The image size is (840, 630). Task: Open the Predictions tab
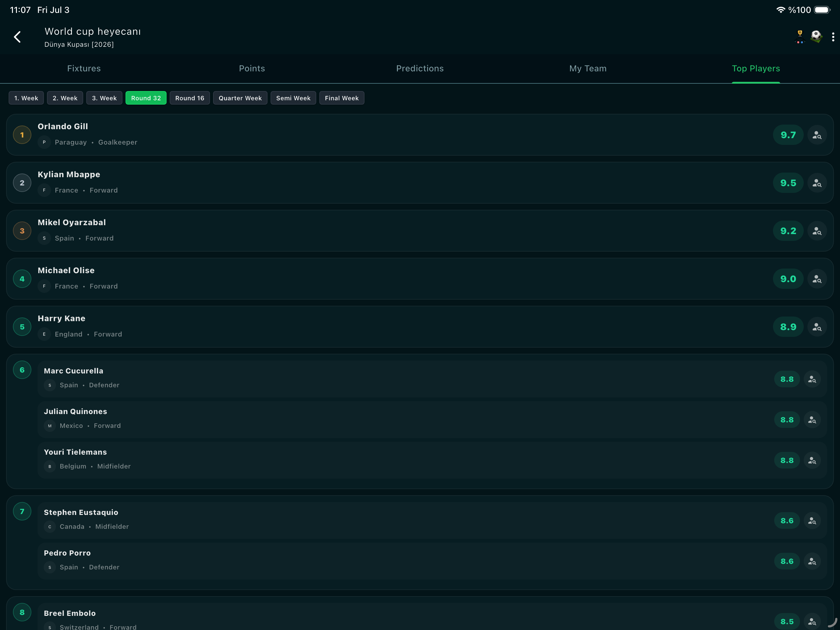pos(420,68)
